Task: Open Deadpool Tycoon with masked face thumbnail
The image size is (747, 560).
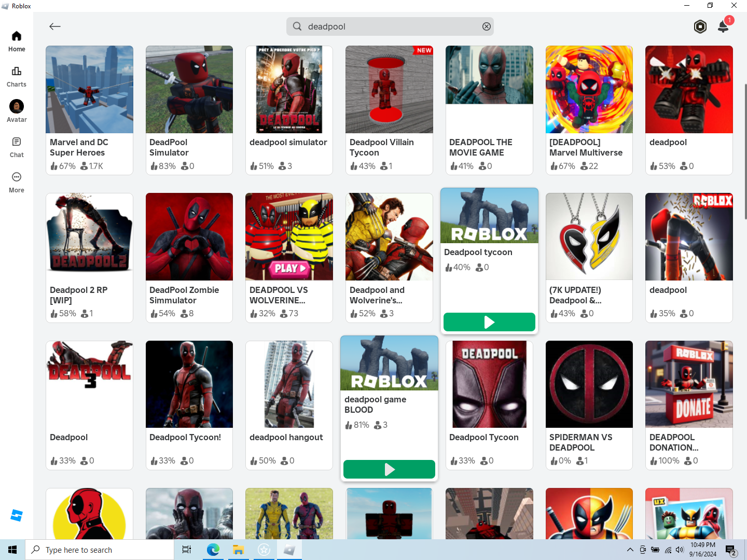Action: 489,405
